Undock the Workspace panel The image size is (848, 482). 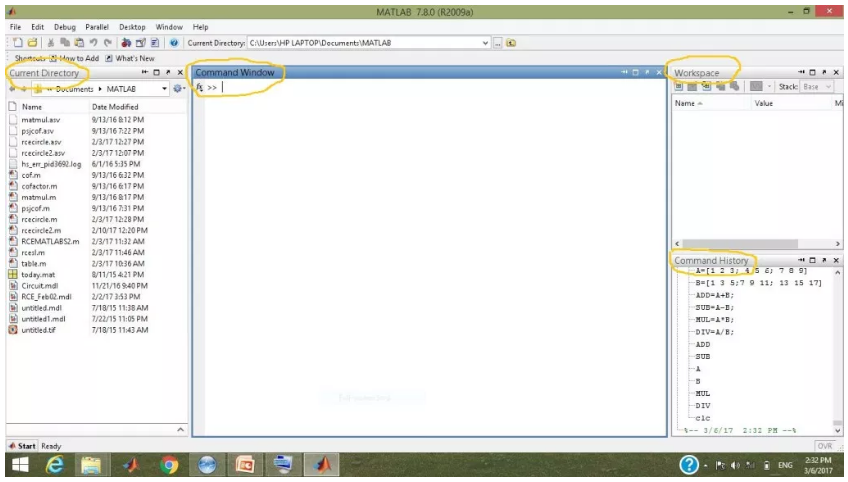tap(824, 72)
